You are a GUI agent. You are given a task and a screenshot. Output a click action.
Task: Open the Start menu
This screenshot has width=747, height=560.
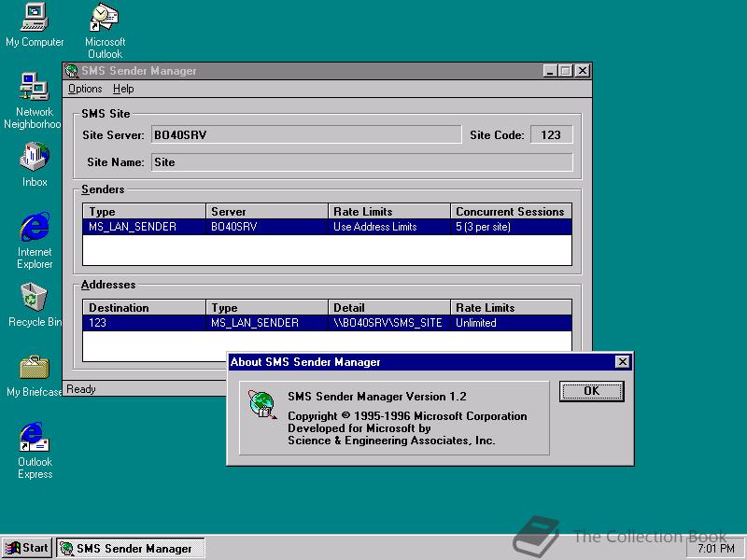[27, 548]
